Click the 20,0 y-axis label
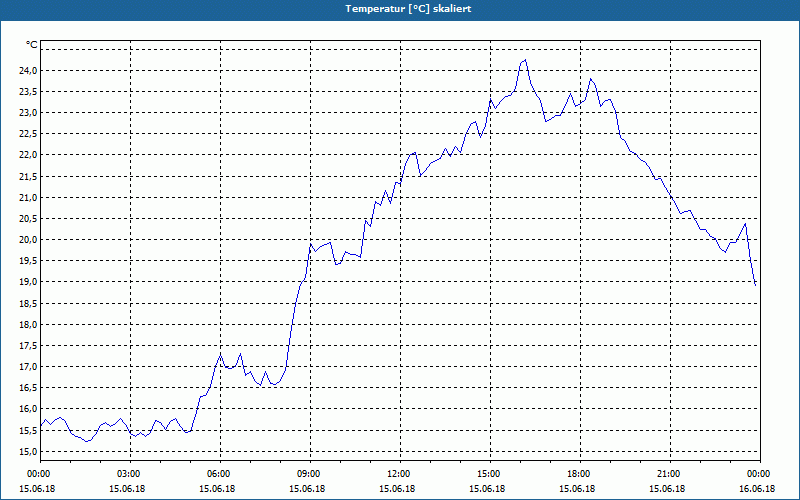This screenshot has height=500, width=800. pos(29,240)
